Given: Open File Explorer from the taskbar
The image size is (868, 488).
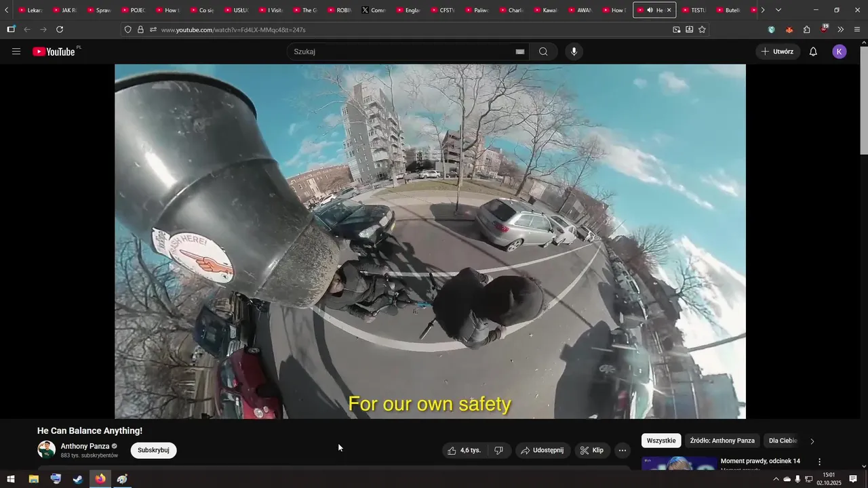Looking at the screenshot, I should (x=33, y=479).
